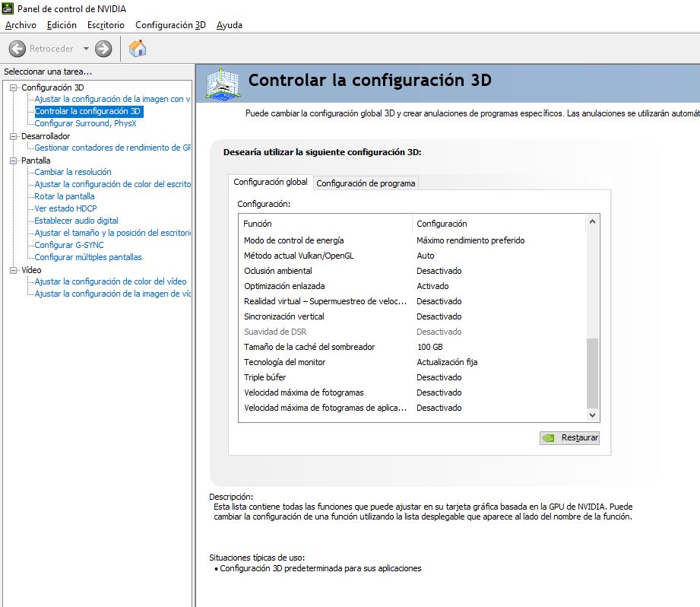Click the Función column header
700x607 pixels.
coord(326,224)
